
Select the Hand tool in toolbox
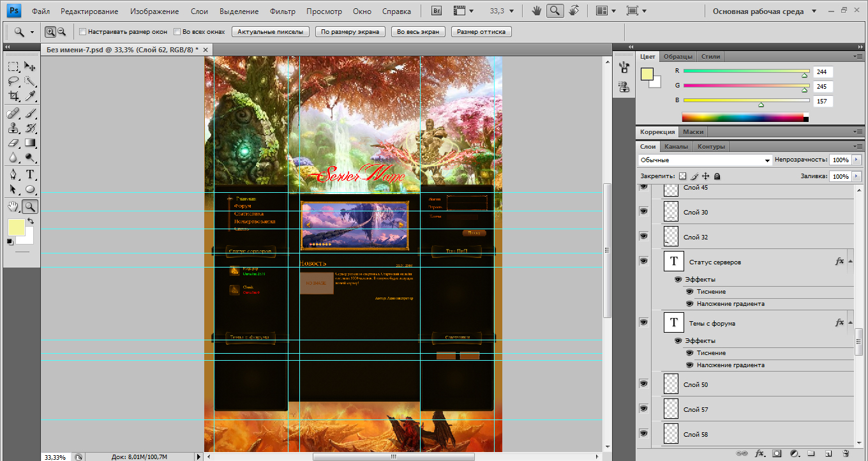coord(13,206)
